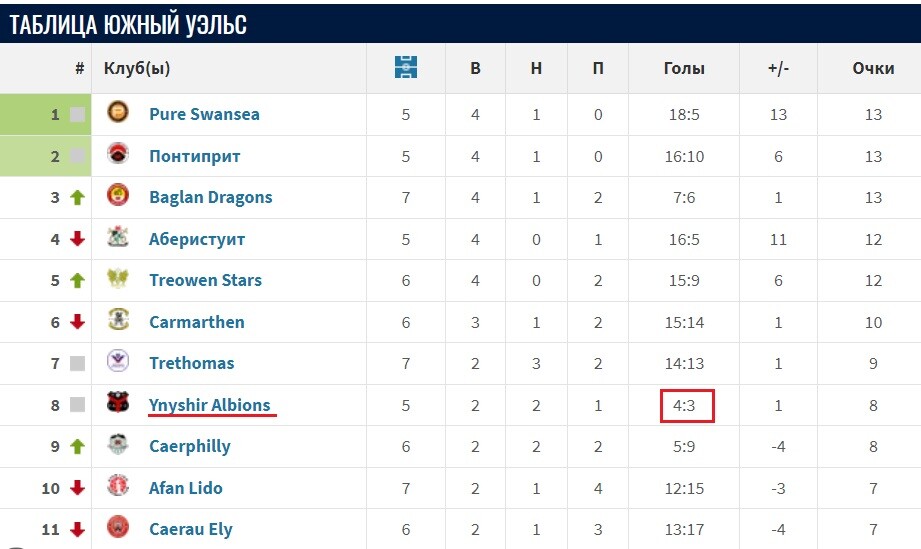This screenshot has width=921, height=549.
Task: Click the Baglan Dragons crest icon
Action: pyautogui.click(x=118, y=195)
